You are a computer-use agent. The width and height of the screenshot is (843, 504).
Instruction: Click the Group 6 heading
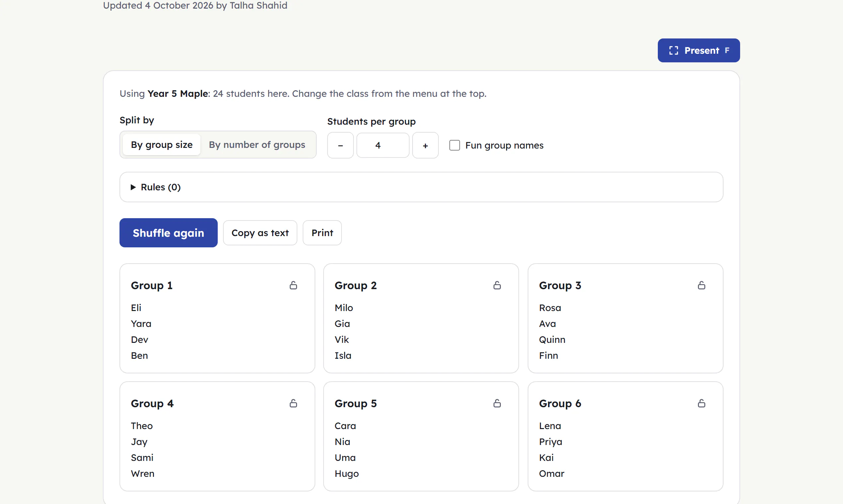point(560,403)
